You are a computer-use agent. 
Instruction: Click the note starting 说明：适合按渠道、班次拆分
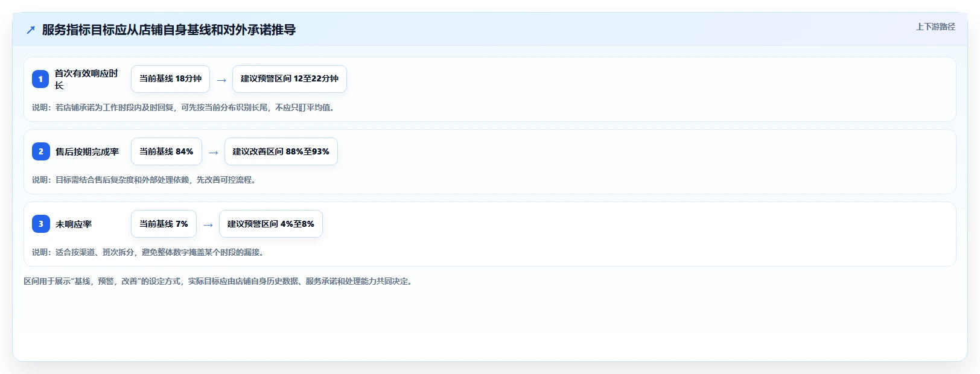coord(148,252)
